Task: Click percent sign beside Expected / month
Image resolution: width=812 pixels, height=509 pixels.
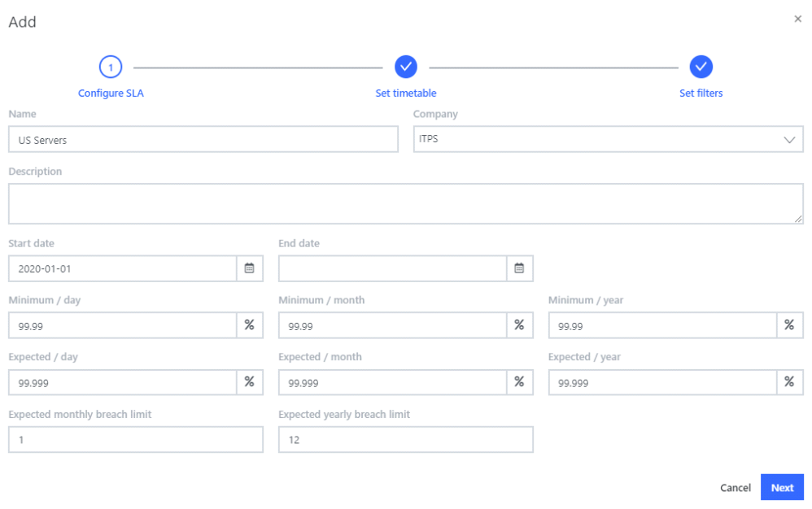Action: pyautogui.click(x=519, y=382)
